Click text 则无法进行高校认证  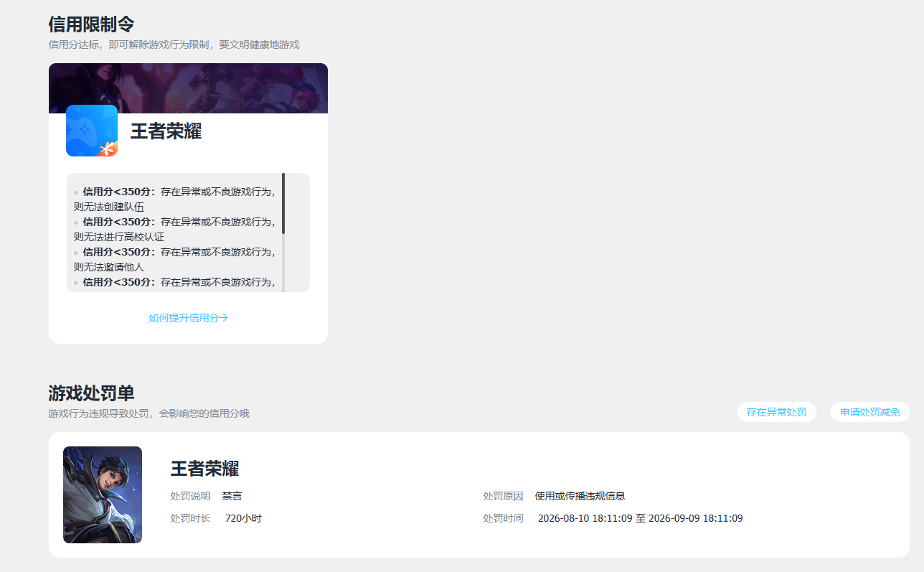click(x=119, y=237)
